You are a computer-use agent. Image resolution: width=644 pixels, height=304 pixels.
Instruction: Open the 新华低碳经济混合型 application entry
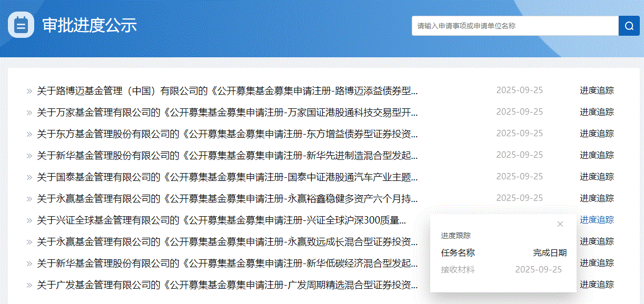click(x=227, y=263)
